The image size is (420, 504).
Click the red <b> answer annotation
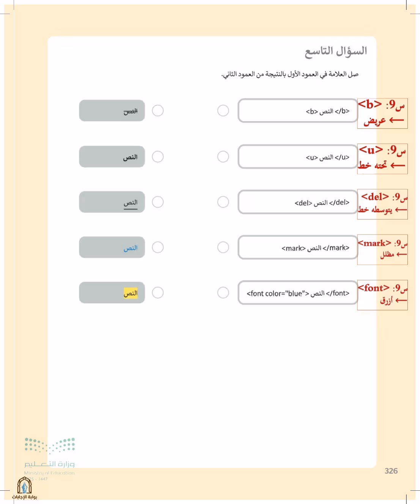382,113
